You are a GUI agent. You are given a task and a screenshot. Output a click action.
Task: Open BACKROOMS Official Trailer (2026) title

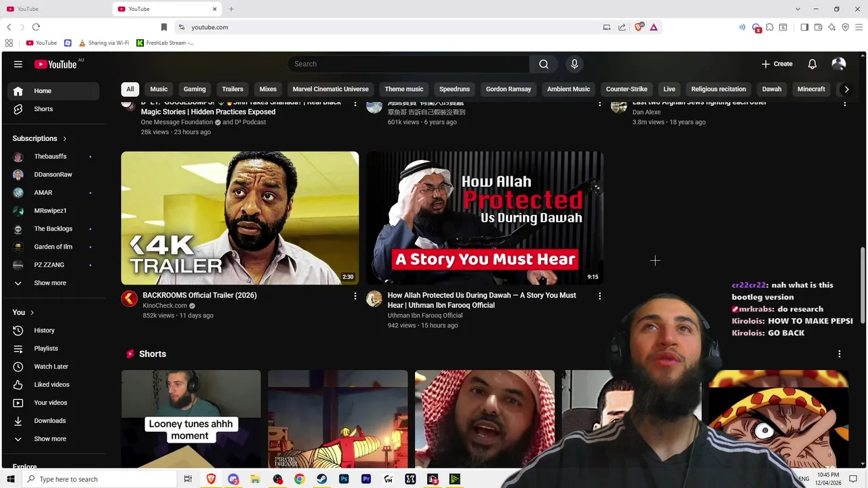tap(199, 296)
